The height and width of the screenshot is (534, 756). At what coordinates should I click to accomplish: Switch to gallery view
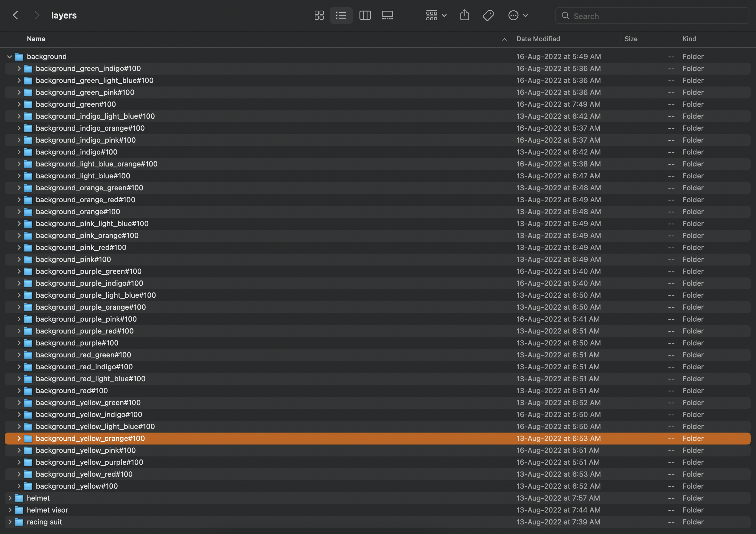point(387,15)
